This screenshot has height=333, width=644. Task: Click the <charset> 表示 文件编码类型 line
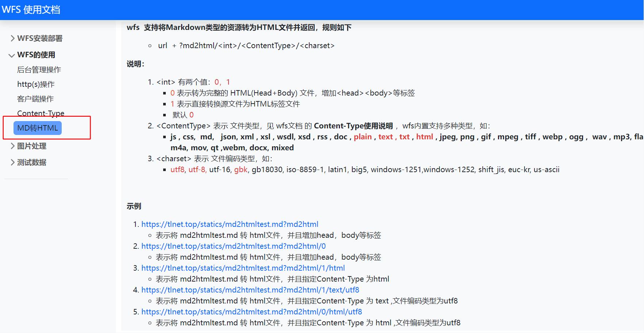tap(214, 159)
